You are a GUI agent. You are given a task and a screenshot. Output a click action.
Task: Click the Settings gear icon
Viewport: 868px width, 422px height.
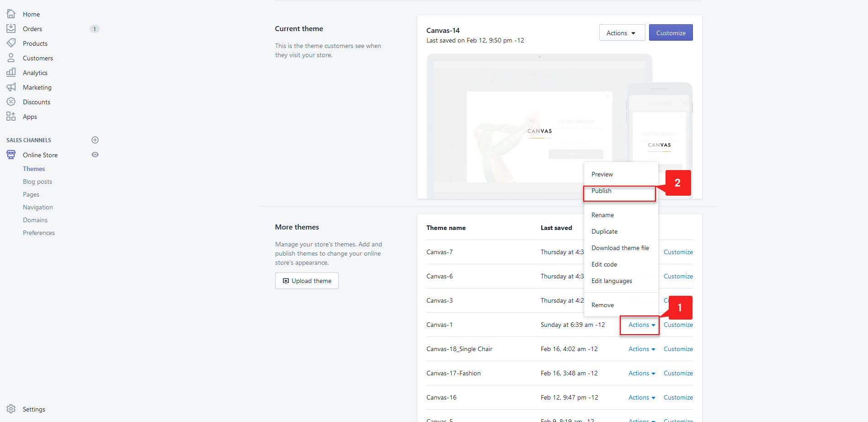[x=11, y=409]
